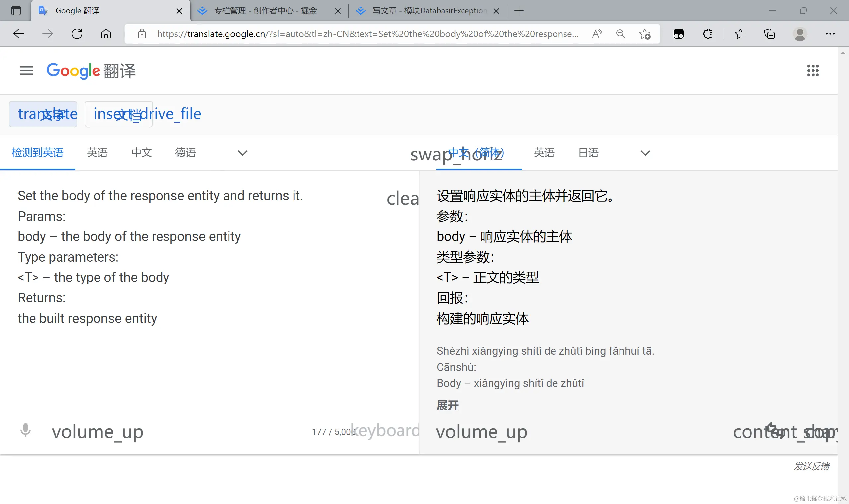Add this page to favorites star
849x504 pixels.
(x=645, y=33)
